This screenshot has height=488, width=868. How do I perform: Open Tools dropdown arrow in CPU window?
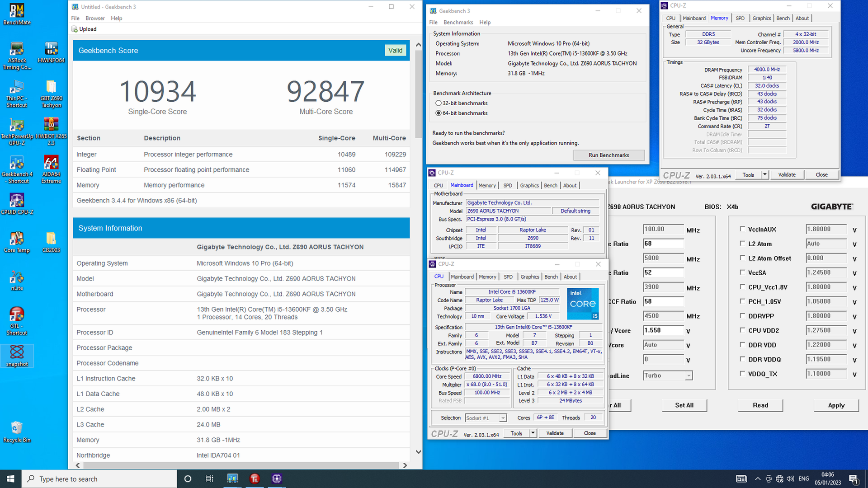point(533,433)
